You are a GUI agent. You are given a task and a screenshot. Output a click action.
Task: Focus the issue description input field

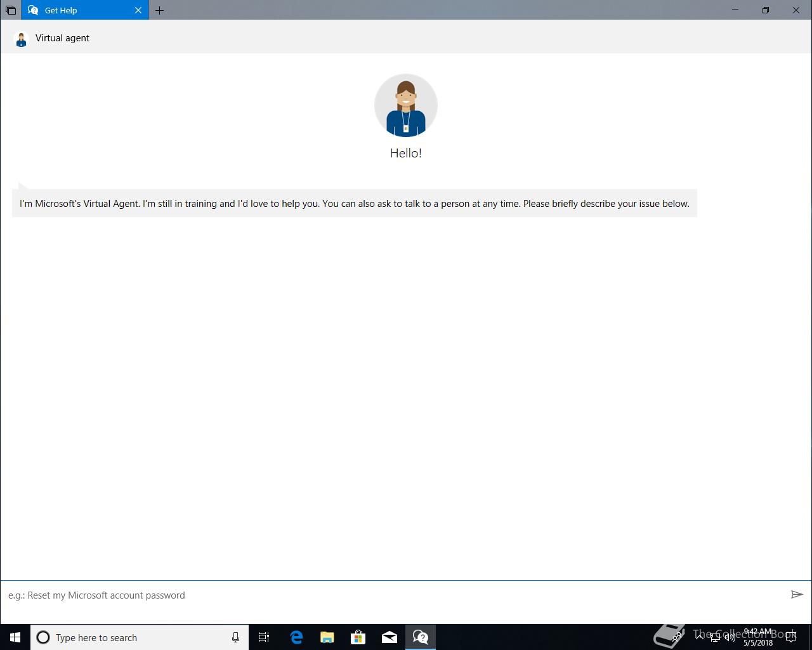(x=393, y=595)
